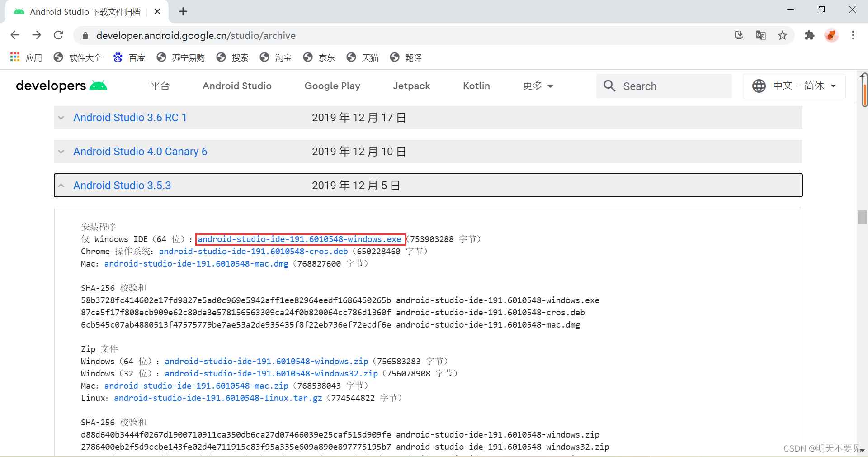868x457 pixels.
Task: Click the browser window vertical scrollbar thumb
Action: point(864,90)
